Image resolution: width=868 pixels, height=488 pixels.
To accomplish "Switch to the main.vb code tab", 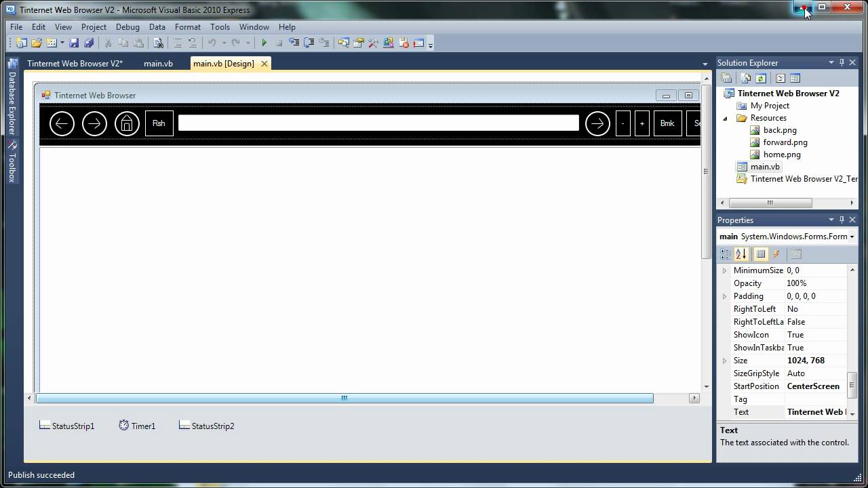I will 158,64.
